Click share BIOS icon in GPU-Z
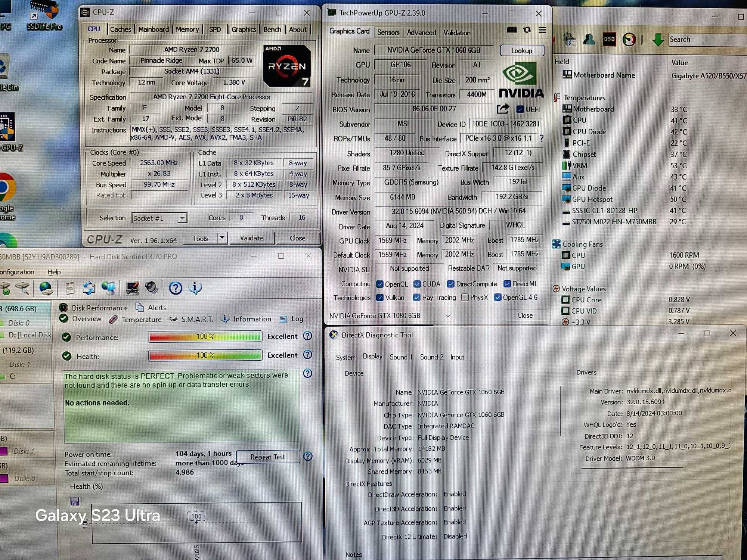Viewport: 747px width, 560px height. point(503,109)
